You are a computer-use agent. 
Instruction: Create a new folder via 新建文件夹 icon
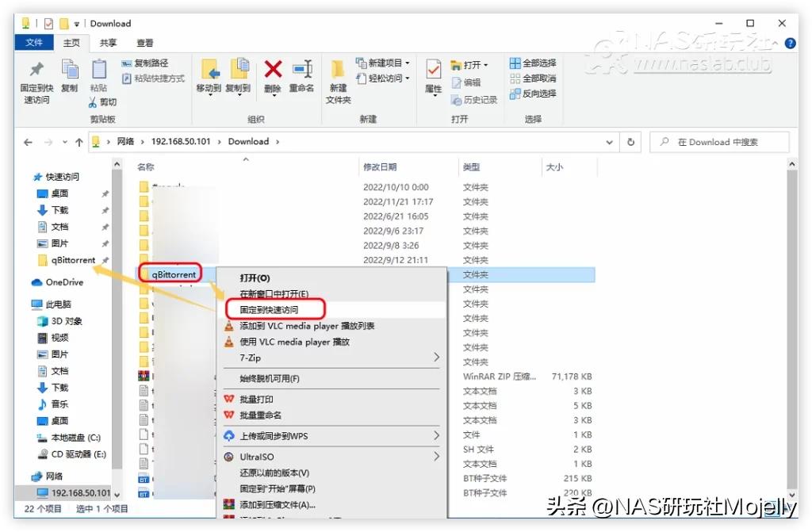[x=336, y=76]
